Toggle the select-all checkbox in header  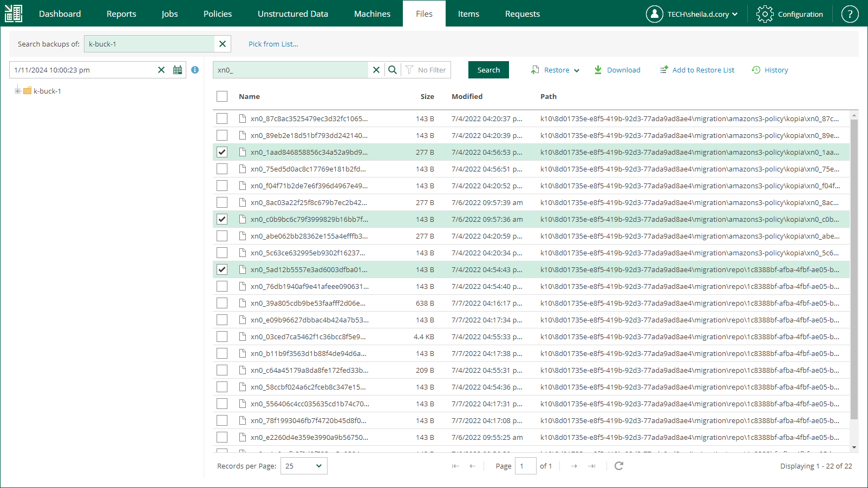tap(222, 96)
